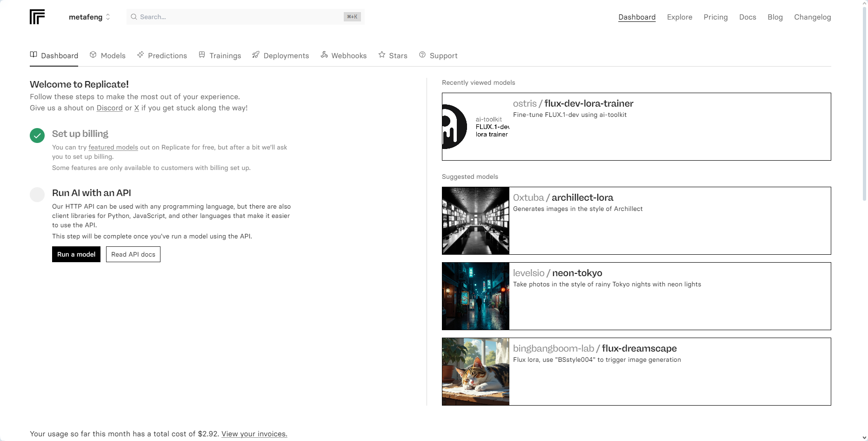The height and width of the screenshot is (441, 868).
Task: Switch to the Support tab
Action: pyautogui.click(x=438, y=55)
